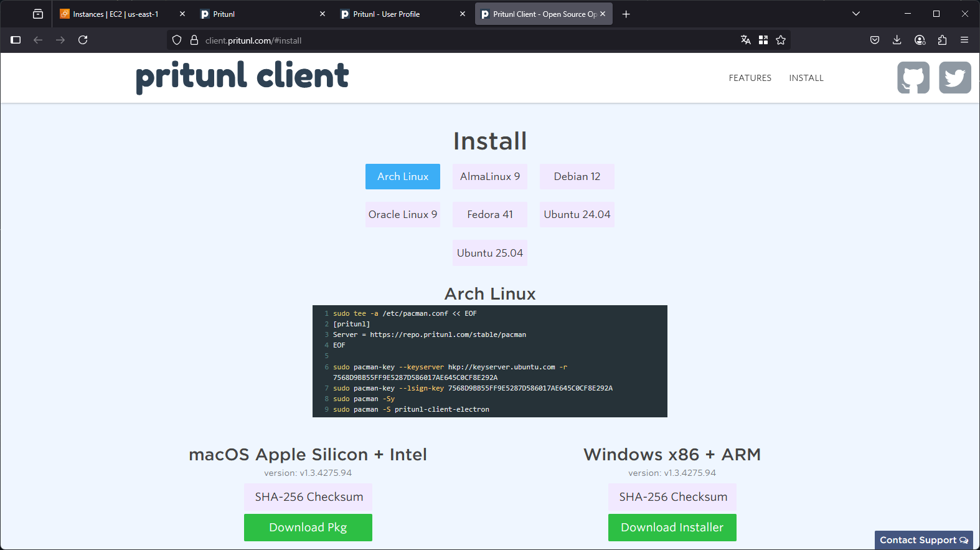
Task: Click the Server repo.pritunl.com line
Action: point(430,334)
